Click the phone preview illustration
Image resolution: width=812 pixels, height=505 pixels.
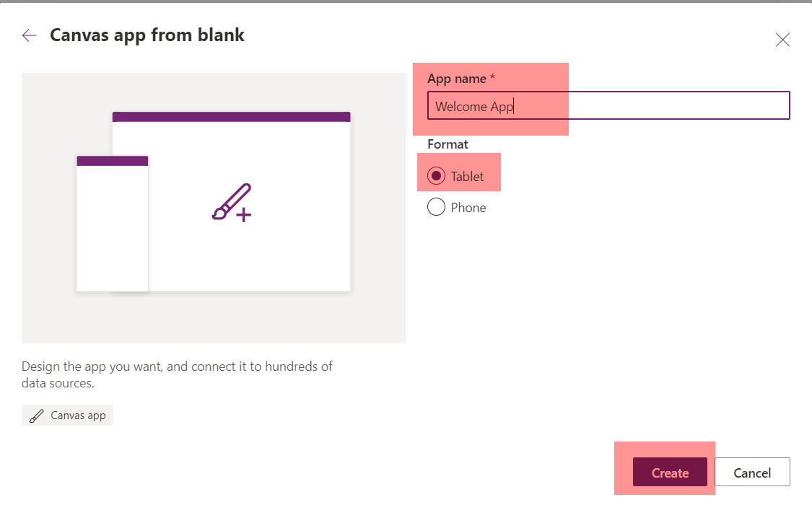(112, 224)
